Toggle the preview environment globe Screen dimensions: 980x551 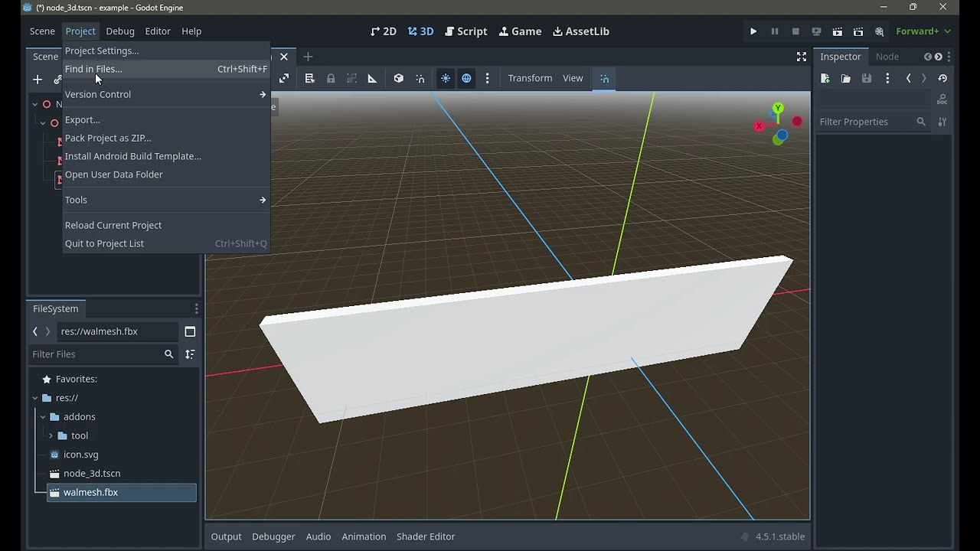[466, 78]
